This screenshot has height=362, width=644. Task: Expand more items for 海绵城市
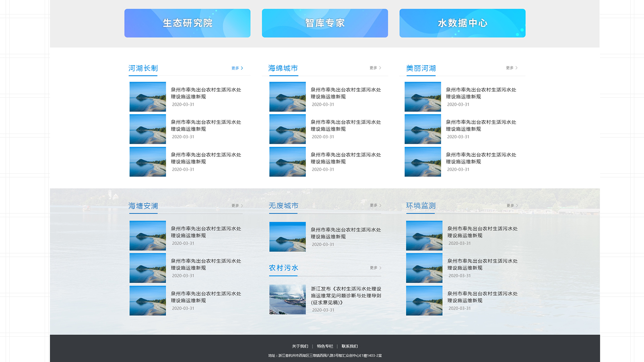click(x=376, y=68)
